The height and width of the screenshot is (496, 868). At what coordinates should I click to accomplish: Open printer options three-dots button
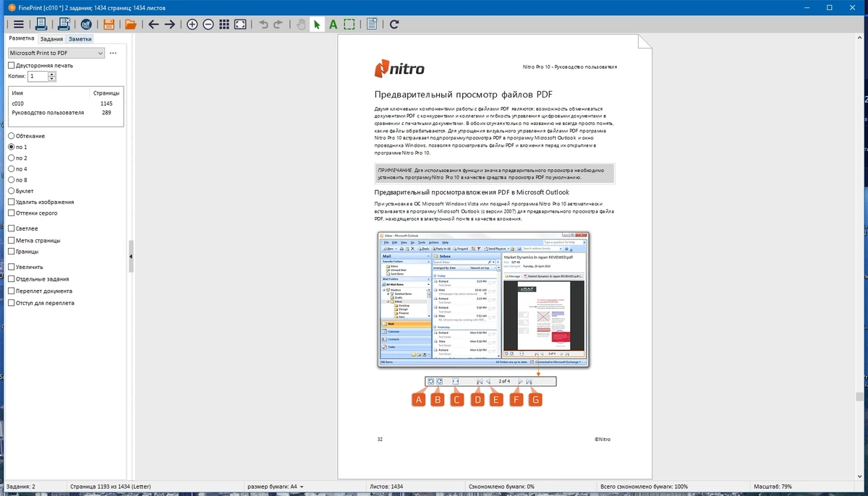[x=113, y=53]
